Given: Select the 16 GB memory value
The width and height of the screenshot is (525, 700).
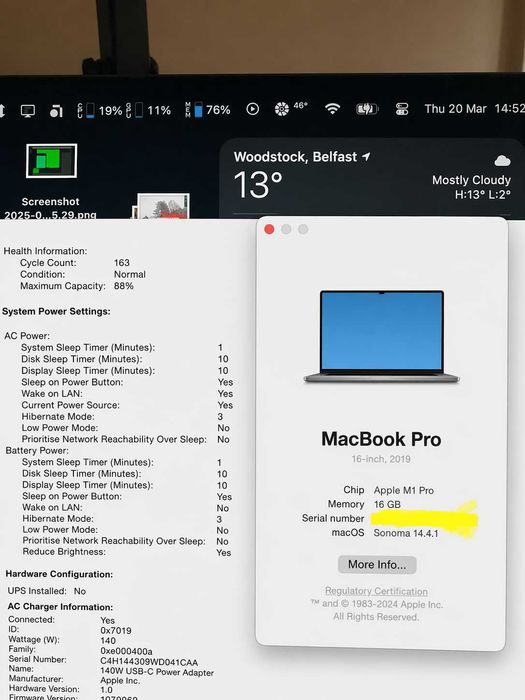Looking at the screenshot, I should point(387,504).
